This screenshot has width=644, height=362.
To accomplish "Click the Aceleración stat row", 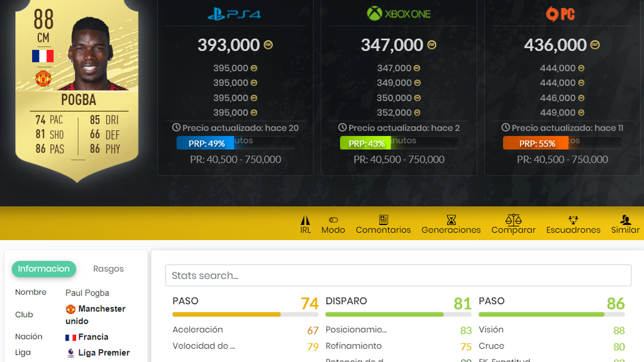I will [x=245, y=329].
